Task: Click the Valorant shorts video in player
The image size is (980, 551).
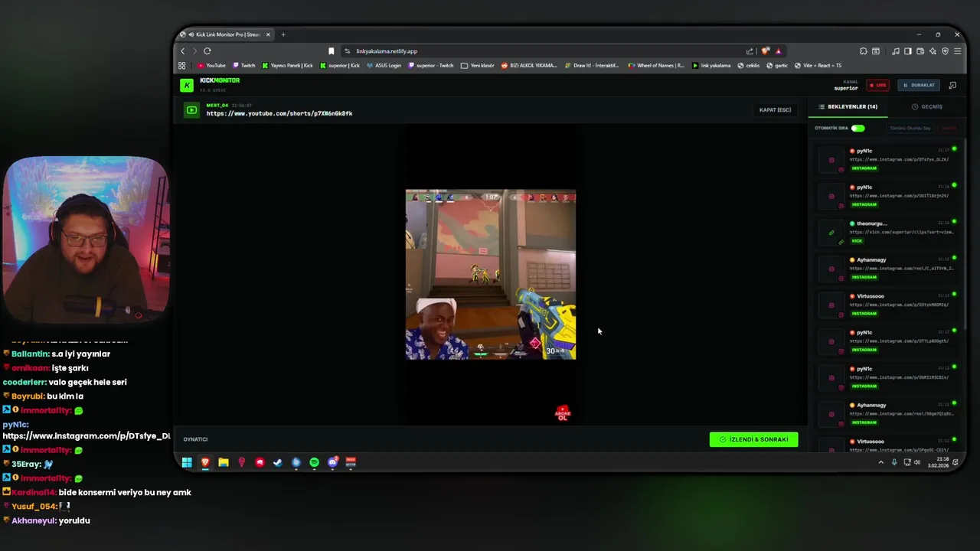Action: [491, 274]
